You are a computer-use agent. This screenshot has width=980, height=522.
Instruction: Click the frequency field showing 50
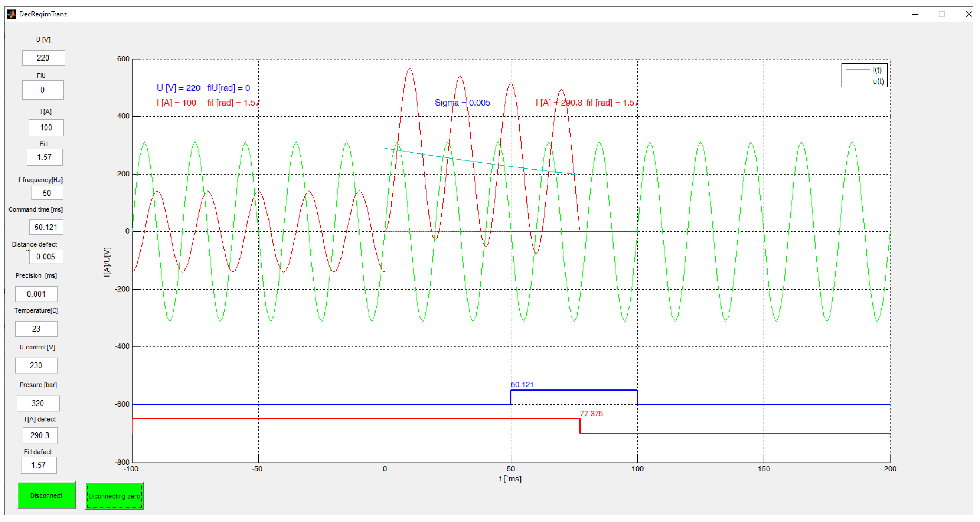pyautogui.click(x=47, y=193)
